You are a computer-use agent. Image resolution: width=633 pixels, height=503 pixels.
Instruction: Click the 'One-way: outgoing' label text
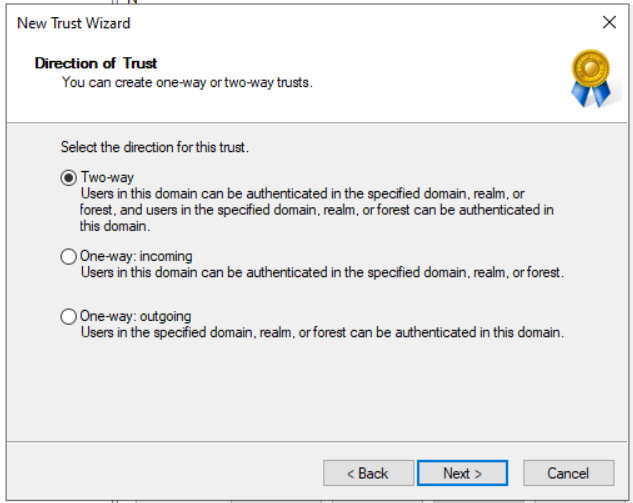(x=135, y=317)
